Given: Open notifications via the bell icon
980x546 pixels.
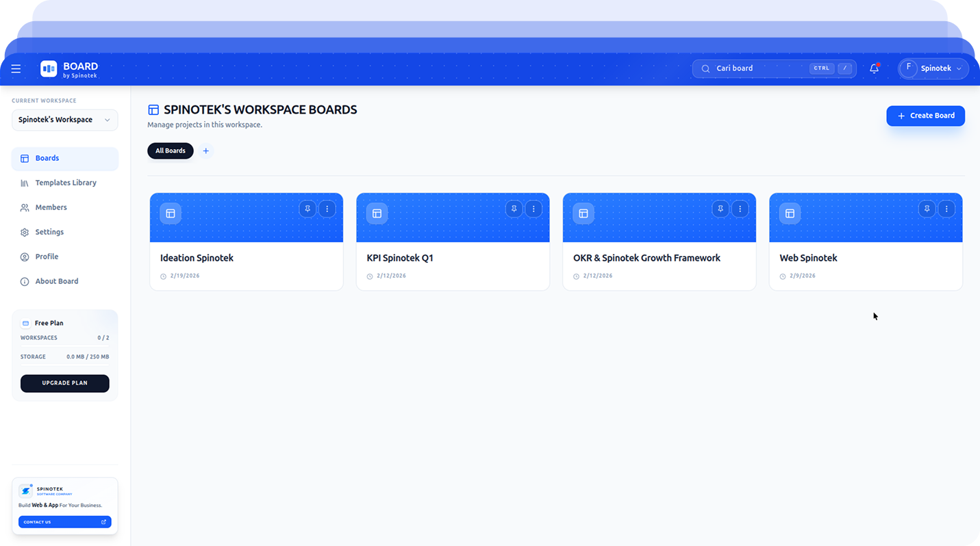Looking at the screenshot, I should coord(874,68).
